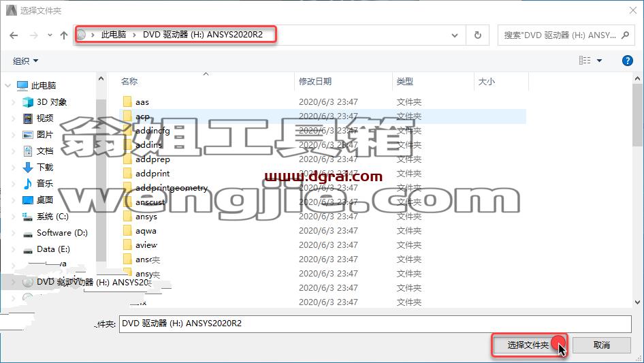Change view layout icon

(585, 61)
